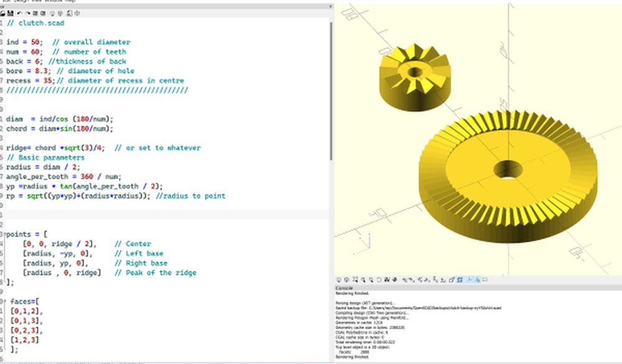Open a file with the toolbar Open icon
The image size is (622, 364).
click(3, 13)
